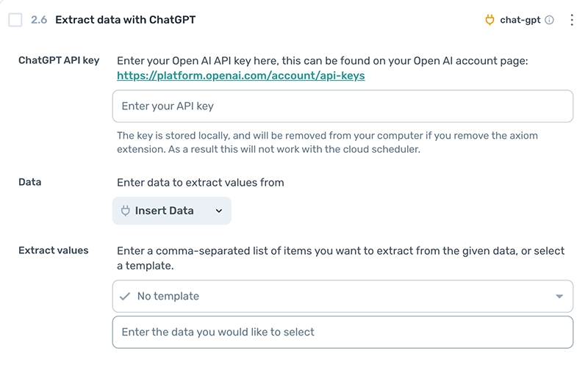Click the Insert Data button
This screenshot has width=588, height=370.
(x=171, y=211)
